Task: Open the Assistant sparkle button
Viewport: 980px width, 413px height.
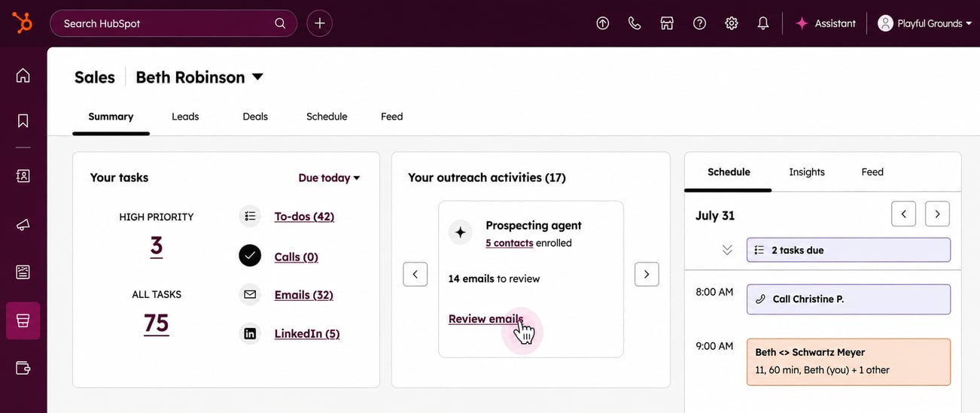Action: pyautogui.click(x=826, y=23)
